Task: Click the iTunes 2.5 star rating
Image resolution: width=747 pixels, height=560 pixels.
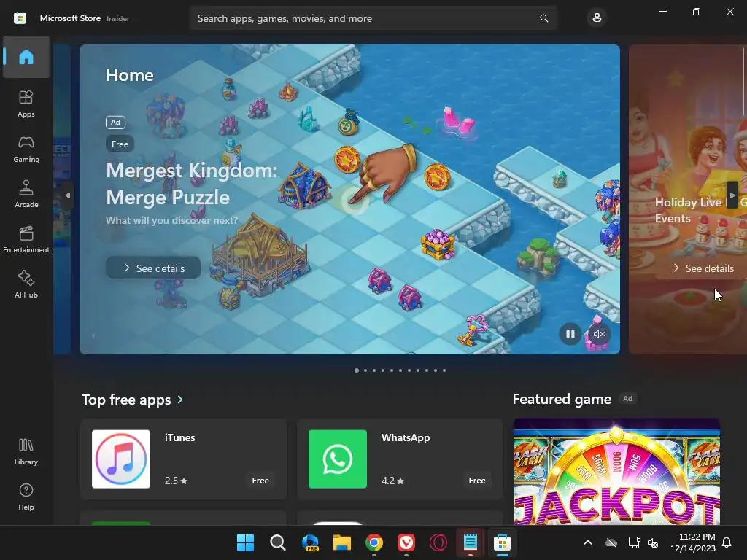Action: click(176, 481)
